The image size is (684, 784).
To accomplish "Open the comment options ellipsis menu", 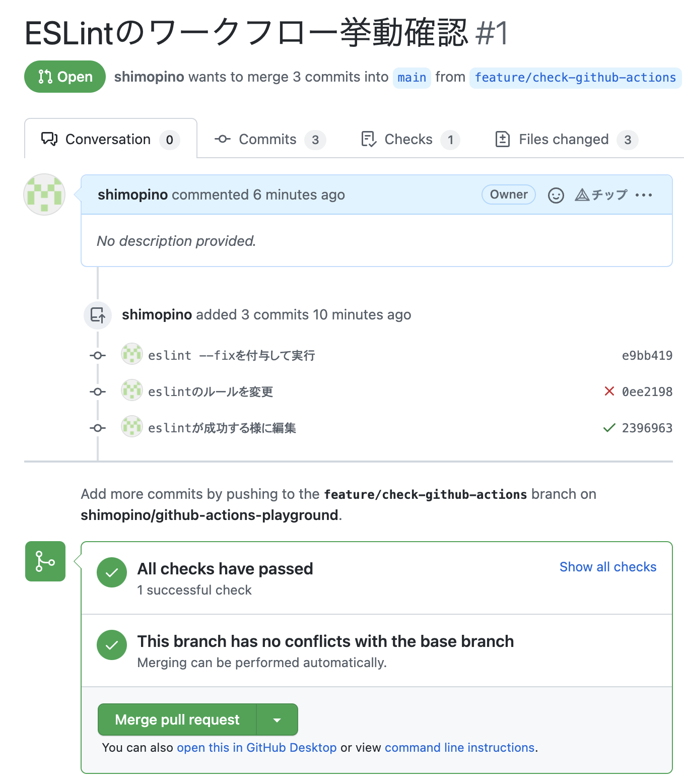I will [x=644, y=195].
